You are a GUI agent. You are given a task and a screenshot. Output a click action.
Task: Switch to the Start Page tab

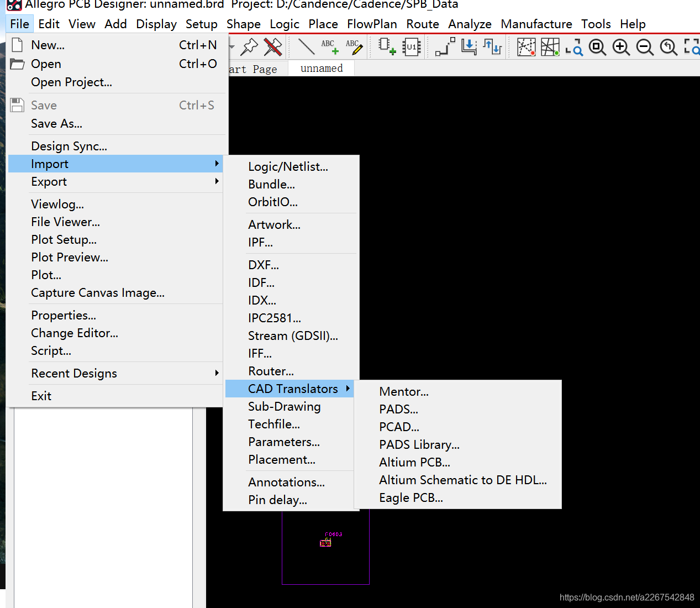pyautogui.click(x=257, y=69)
